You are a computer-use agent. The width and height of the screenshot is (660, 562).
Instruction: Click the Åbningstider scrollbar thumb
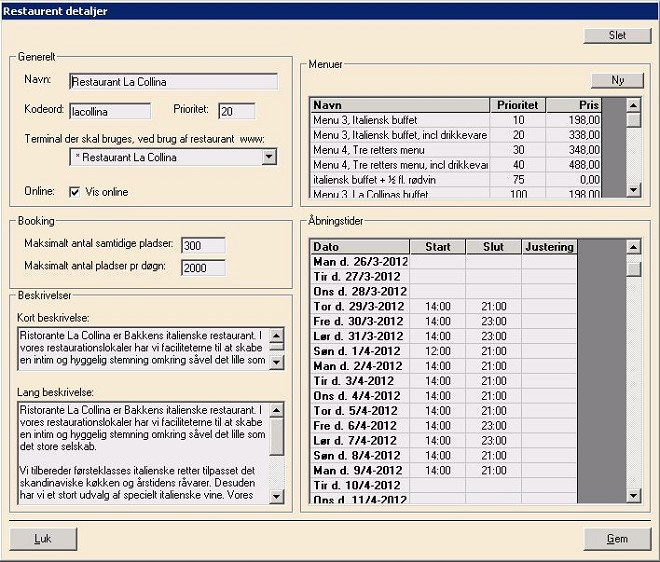[x=633, y=269]
